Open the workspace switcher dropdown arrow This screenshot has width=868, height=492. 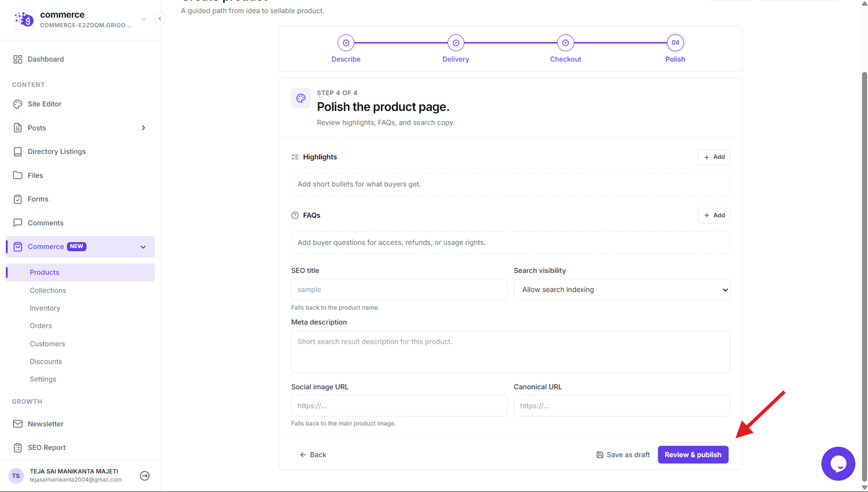coord(143,19)
